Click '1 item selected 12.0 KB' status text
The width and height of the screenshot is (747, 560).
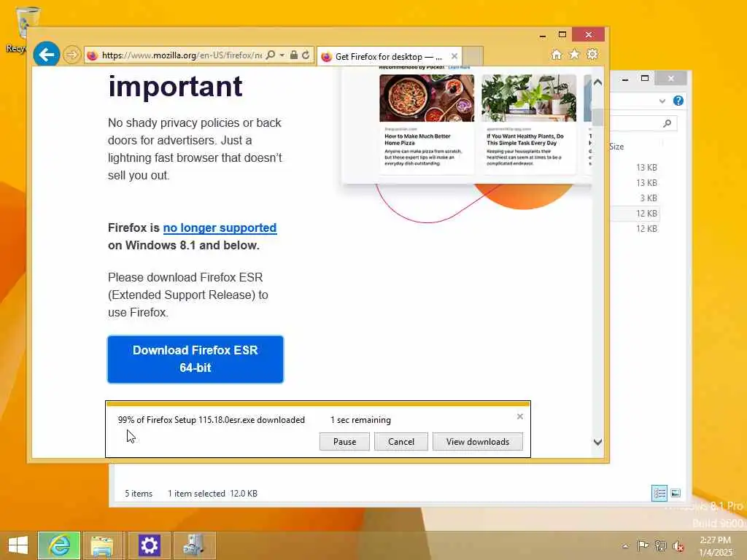click(212, 494)
